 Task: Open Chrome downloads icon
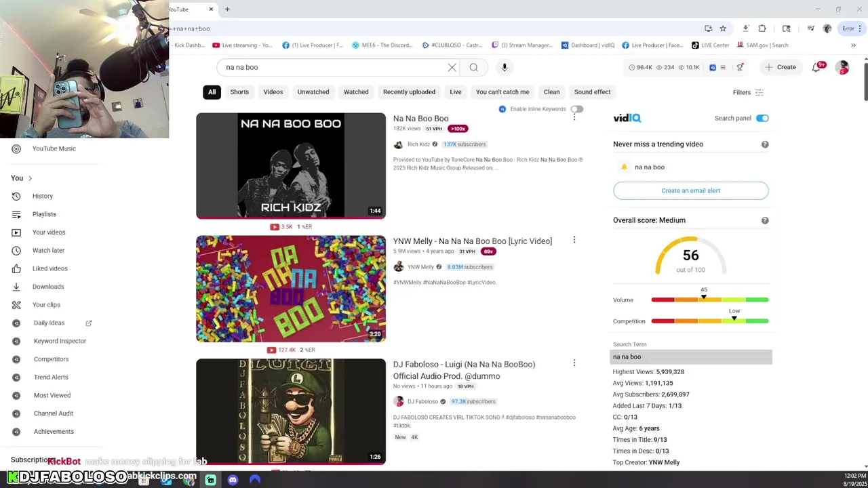tap(745, 28)
